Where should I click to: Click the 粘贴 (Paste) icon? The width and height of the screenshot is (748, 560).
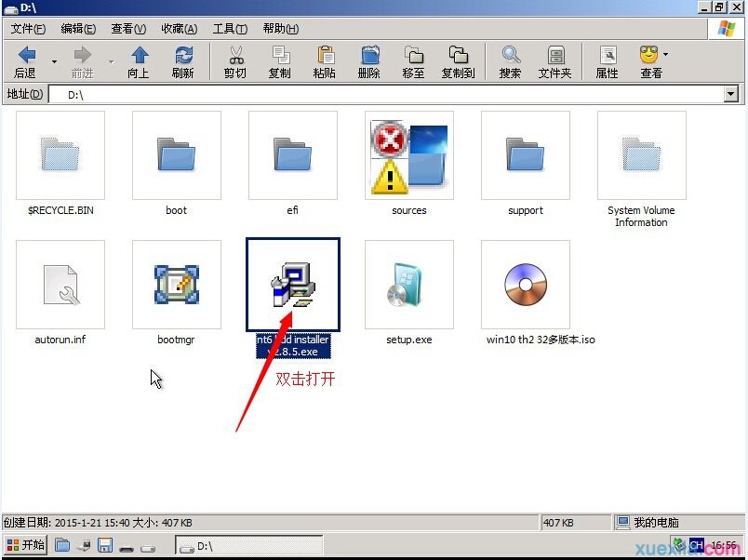point(324,60)
